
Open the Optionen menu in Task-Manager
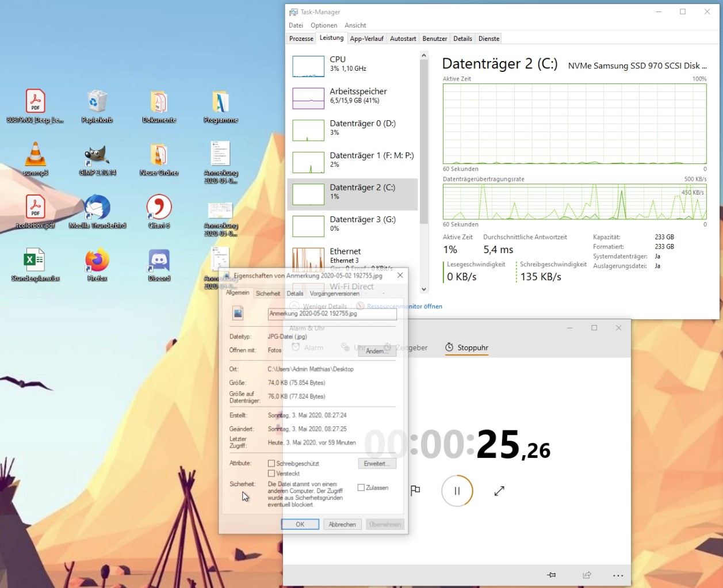[324, 25]
